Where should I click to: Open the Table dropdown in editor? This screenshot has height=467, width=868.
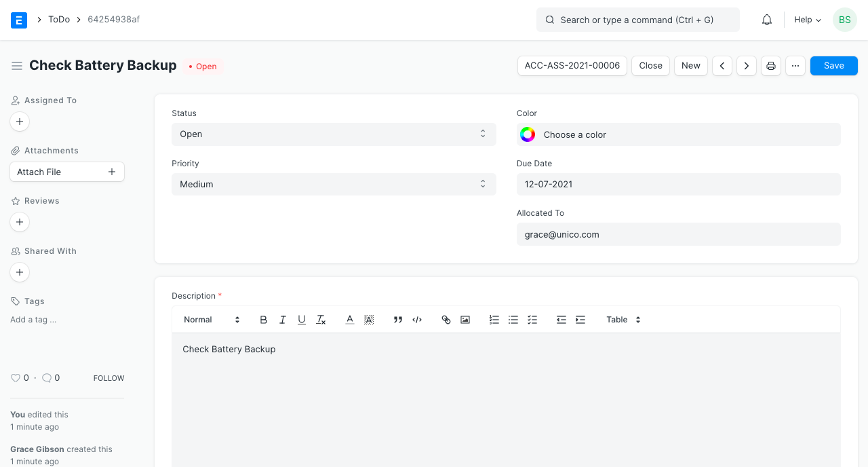(623, 320)
